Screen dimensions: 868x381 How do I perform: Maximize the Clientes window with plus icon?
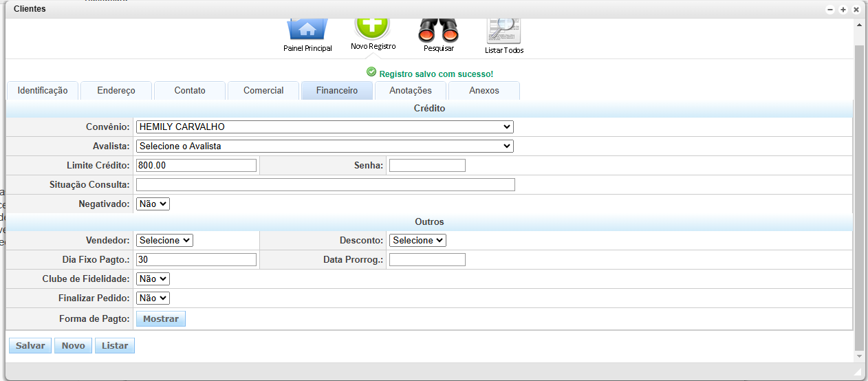(x=843, y=10)
